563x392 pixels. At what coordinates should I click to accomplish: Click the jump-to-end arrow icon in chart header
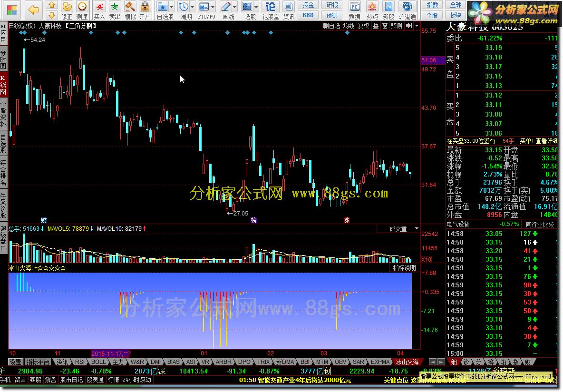click(x=408, y=26)
